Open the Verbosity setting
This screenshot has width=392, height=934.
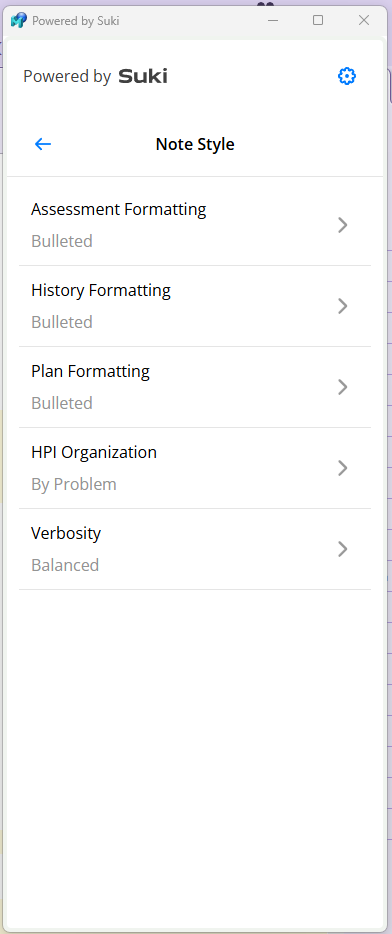point(195,549)
